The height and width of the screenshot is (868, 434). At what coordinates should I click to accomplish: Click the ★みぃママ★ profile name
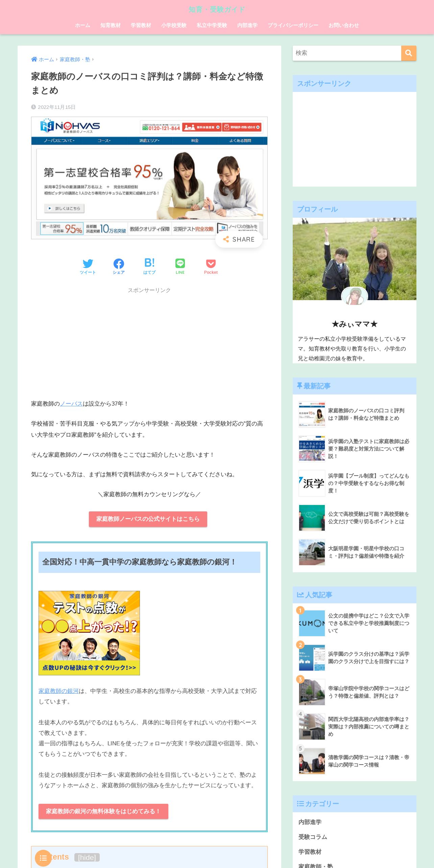coord(355,324)
